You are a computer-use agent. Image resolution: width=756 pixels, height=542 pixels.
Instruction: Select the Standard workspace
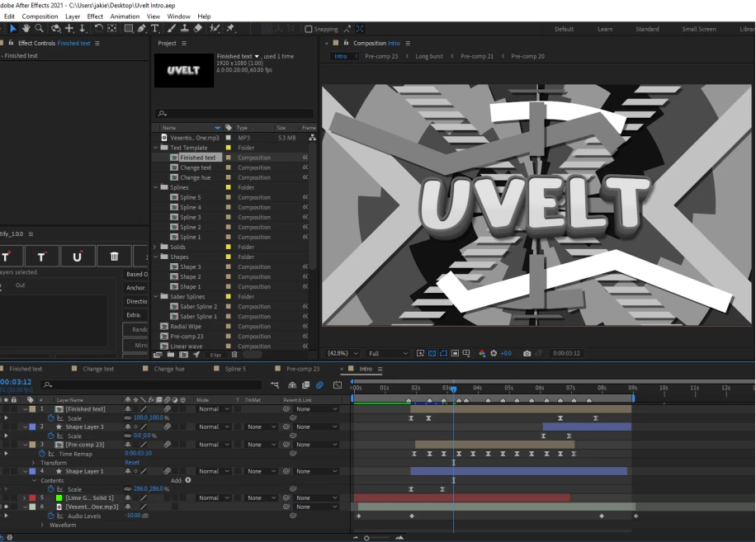[x=647, y=29]
